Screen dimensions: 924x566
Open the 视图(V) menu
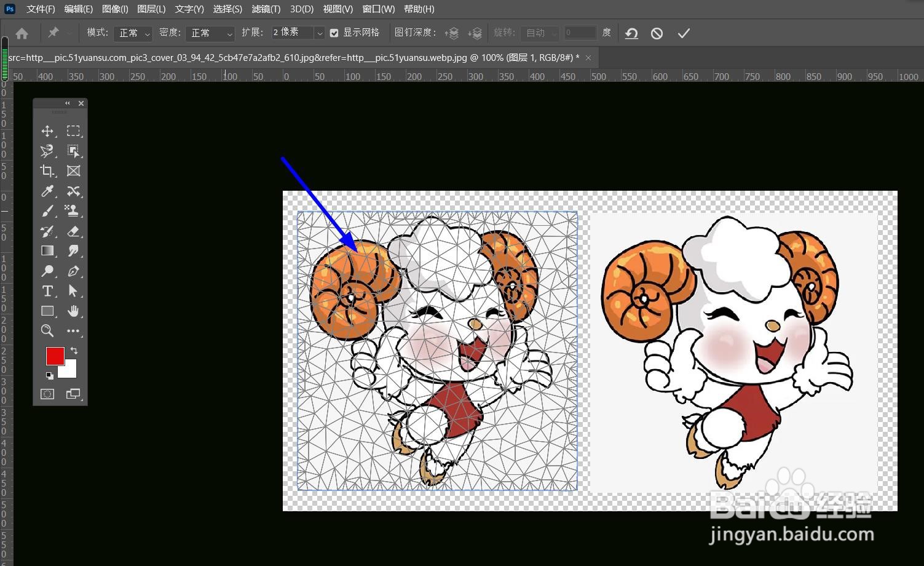coord(338,9)
